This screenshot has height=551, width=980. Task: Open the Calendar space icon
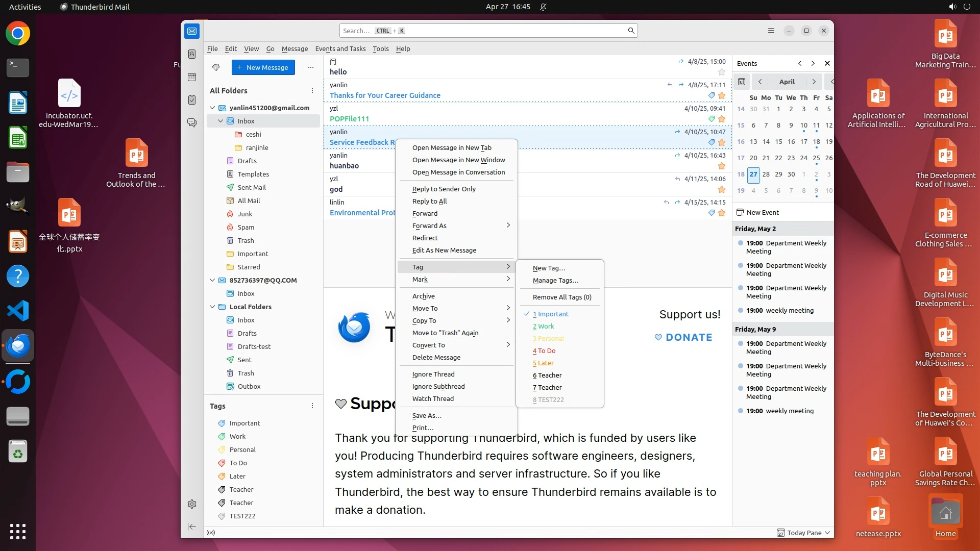[x=192, y=77]
